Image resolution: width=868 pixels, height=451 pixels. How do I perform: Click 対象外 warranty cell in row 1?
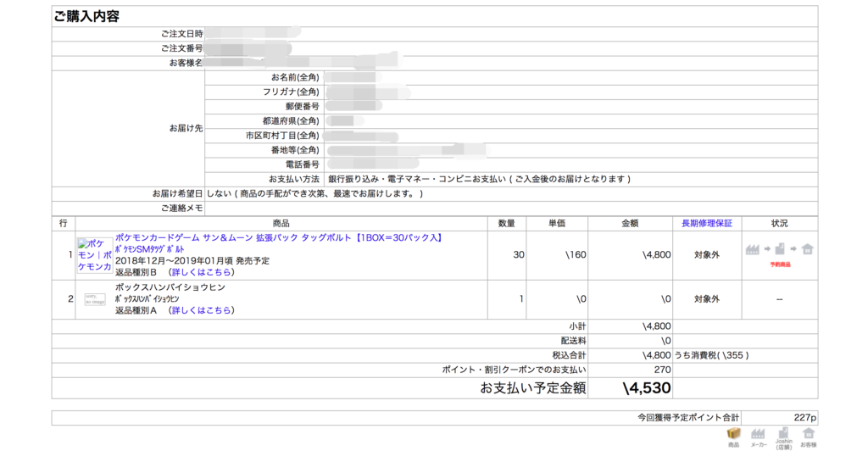pyautogui.click(x=707, y=255)
